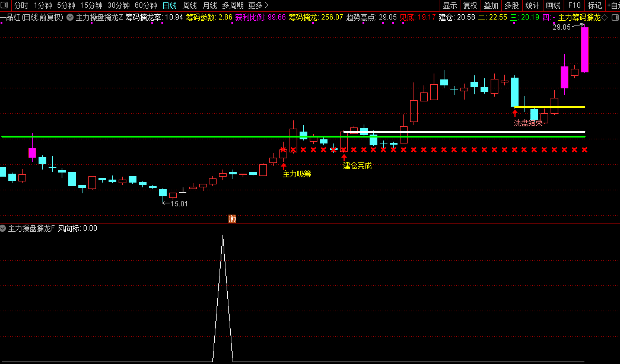
Task: Click the 风向标: 0.00 value
Action: click(x=78, y=228)
